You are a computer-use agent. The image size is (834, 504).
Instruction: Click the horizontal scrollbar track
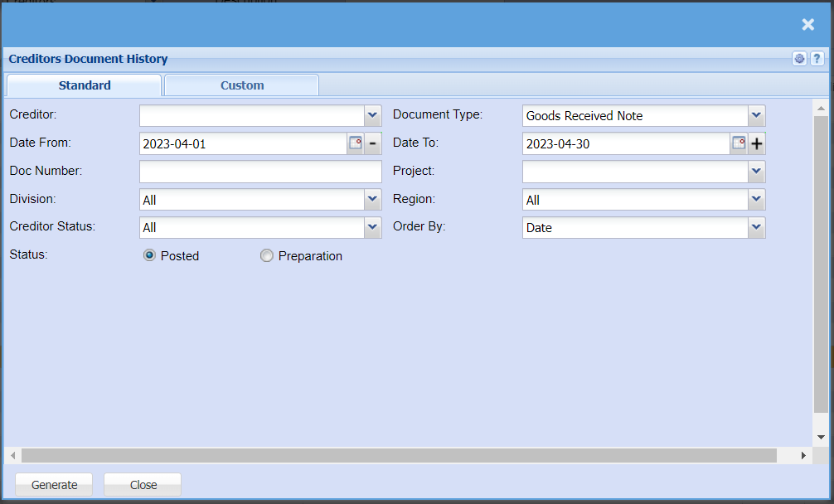(x=398, y=455)
